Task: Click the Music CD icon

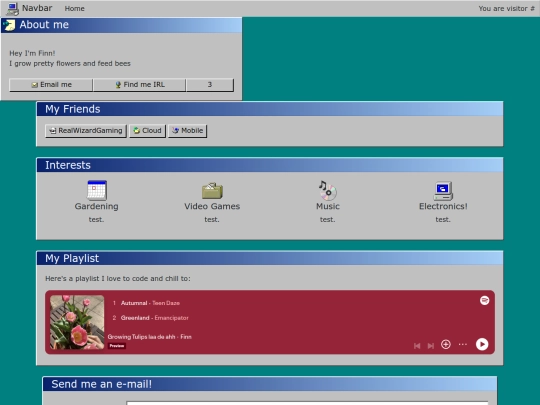Action: (328, 190)
